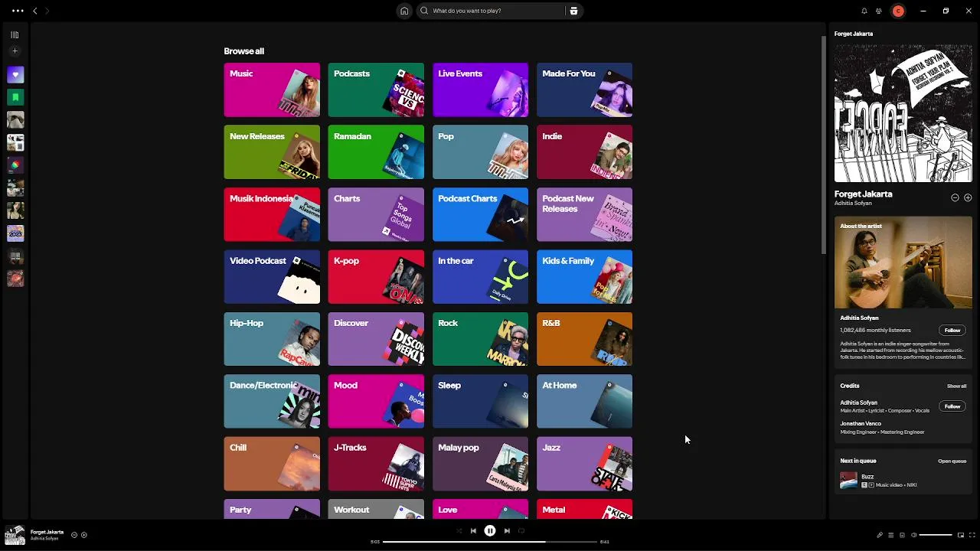Skip to previous track
Screen dimensions: 980x551
click(x=473, y=530)
